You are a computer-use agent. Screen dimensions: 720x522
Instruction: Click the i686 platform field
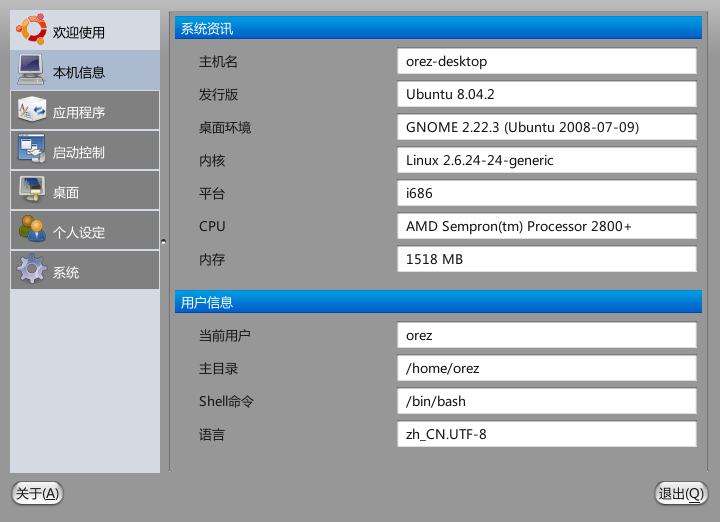pos(546,193)
